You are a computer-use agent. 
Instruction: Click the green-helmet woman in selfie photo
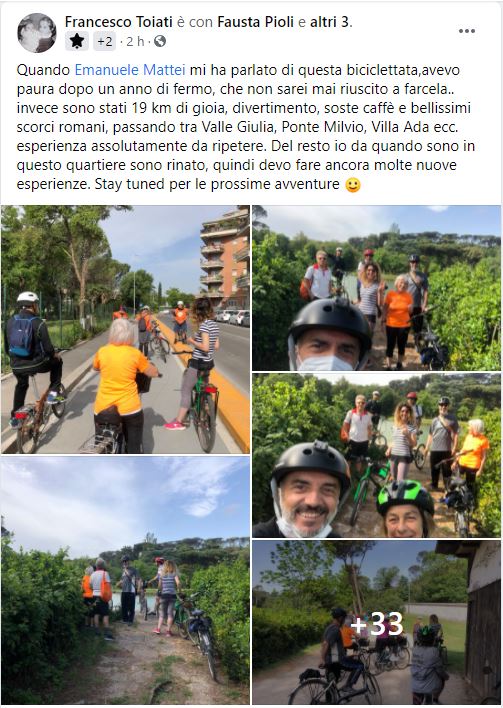pyautogui.click(x=405, y=509)
